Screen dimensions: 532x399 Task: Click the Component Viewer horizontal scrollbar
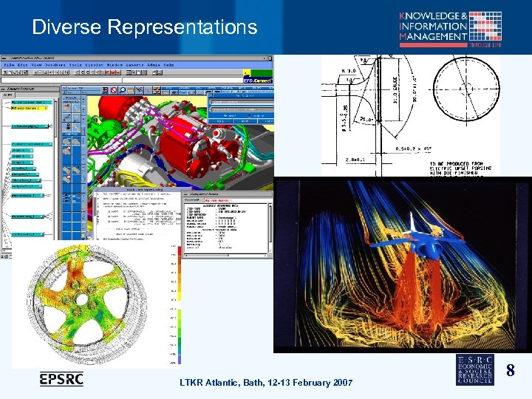click(225, 255)
